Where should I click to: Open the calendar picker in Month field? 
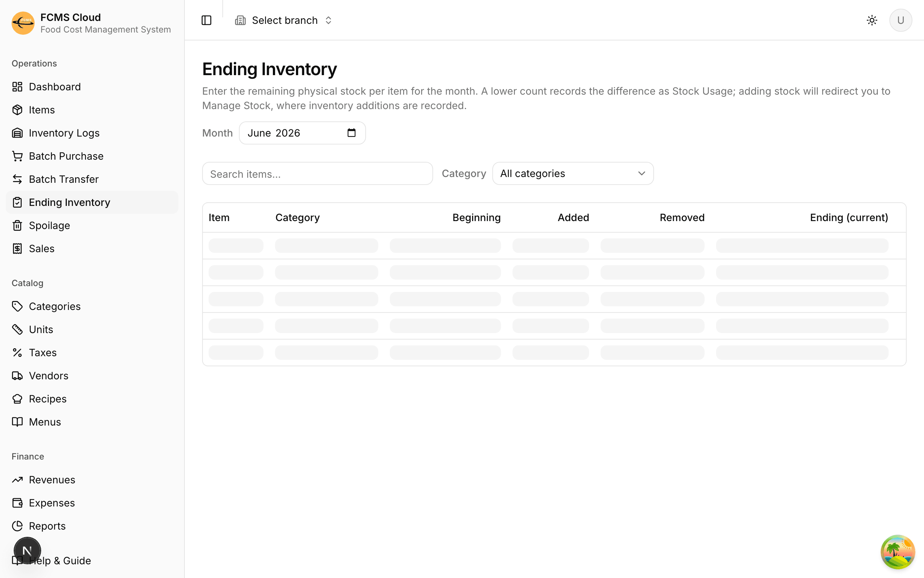[x=351, y=133]
